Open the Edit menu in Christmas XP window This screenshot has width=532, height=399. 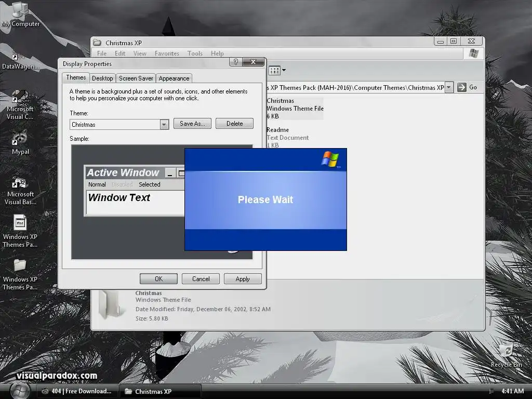[x=120, y=54]
